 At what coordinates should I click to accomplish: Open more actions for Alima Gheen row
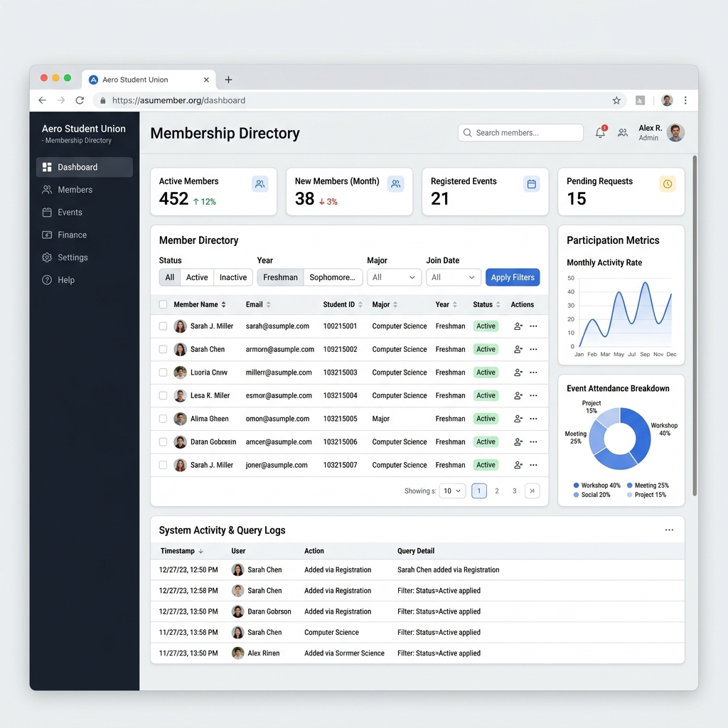pos(533,419)
